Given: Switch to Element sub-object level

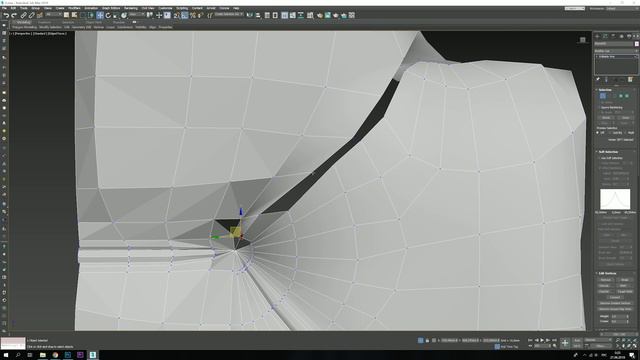Looking at the screenshot, I should pos(627,96).
